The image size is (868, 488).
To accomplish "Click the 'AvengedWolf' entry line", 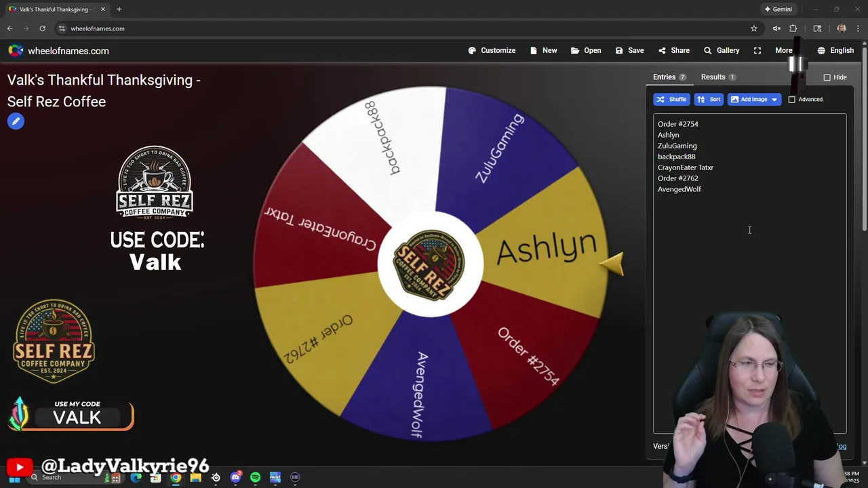I will pos(679,189).
